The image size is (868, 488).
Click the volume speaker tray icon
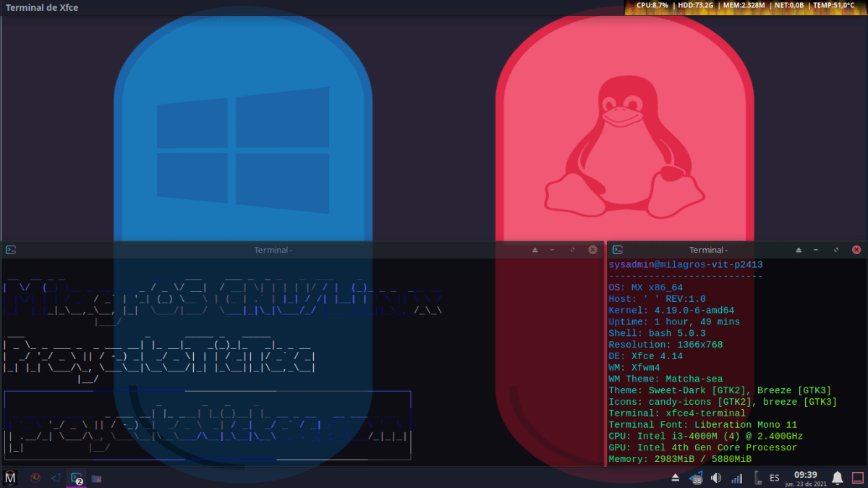(x=716, y=478)
